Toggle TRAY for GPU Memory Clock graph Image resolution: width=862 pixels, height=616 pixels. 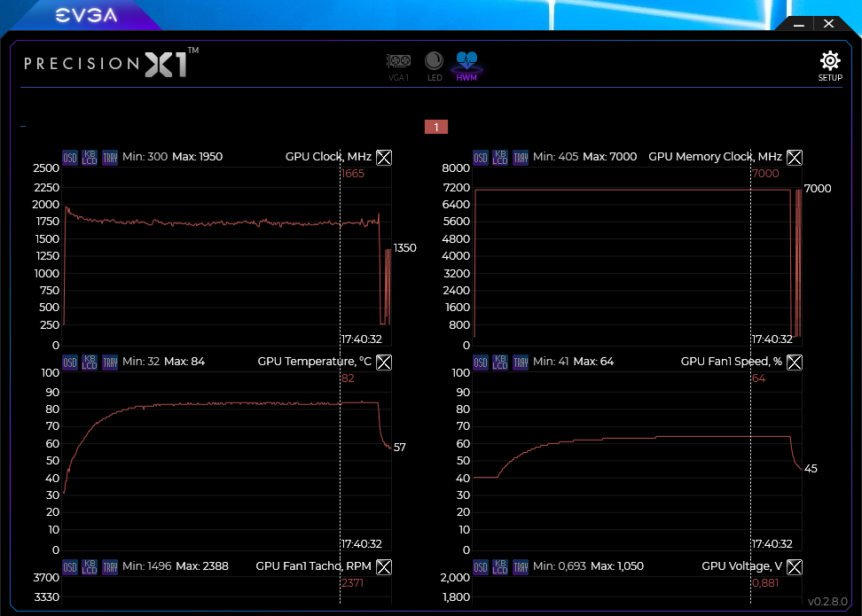(521, 158)
